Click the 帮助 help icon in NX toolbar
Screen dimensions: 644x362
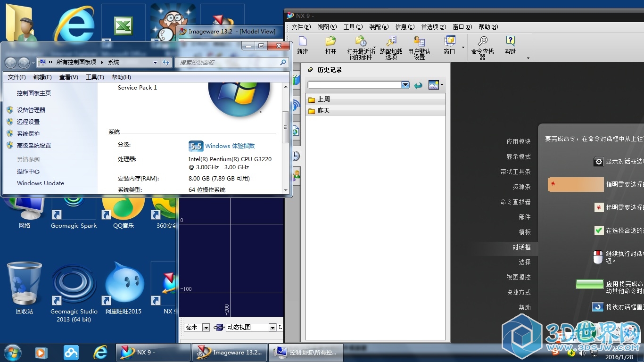[511, 41]
